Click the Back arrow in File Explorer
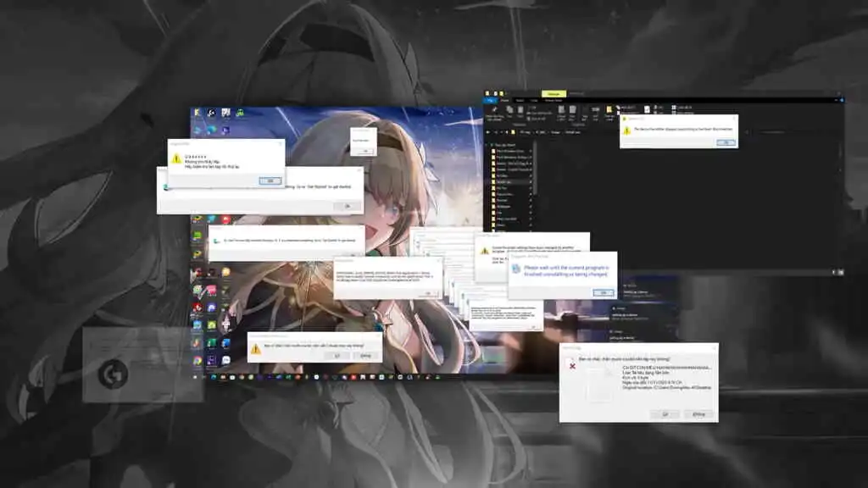The image size is (868, 488). click(487, 132)
